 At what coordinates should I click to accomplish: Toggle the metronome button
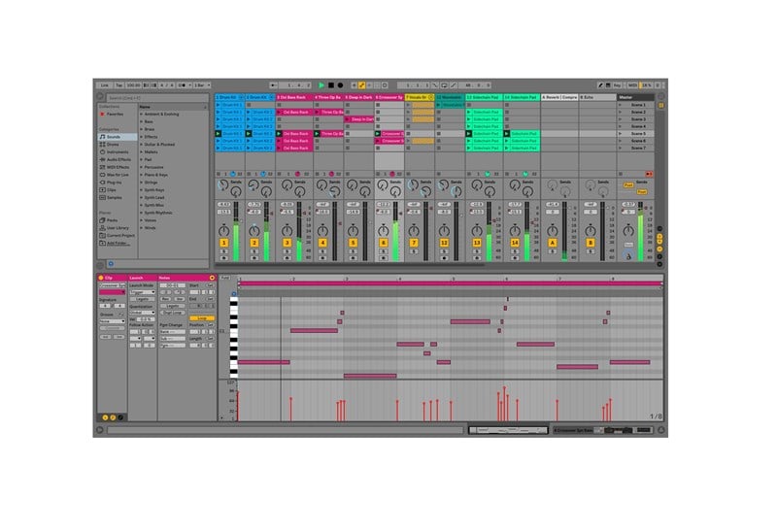click(183, 85)
